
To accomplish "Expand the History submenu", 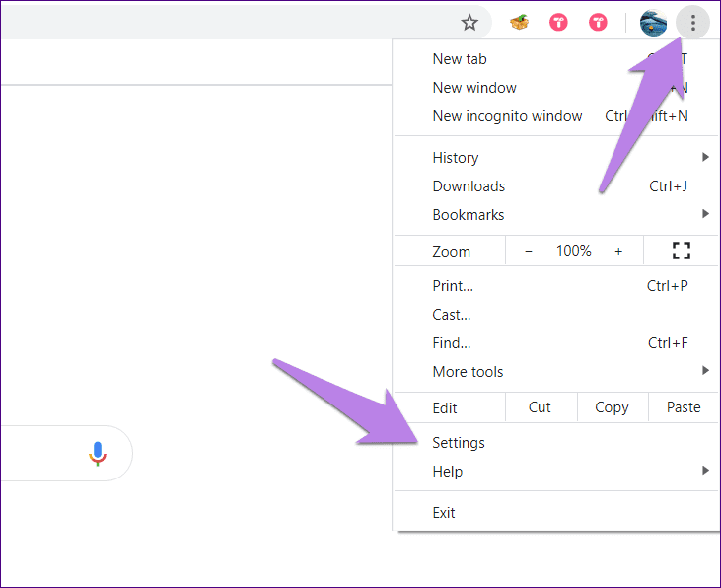I will click(557, 157).
